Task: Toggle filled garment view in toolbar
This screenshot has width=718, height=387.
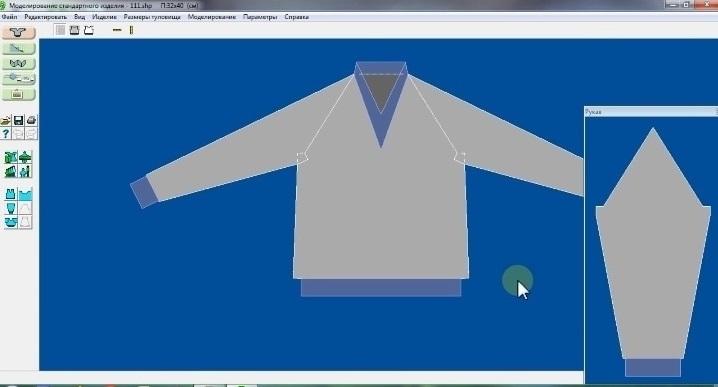Action: point(74,30)
